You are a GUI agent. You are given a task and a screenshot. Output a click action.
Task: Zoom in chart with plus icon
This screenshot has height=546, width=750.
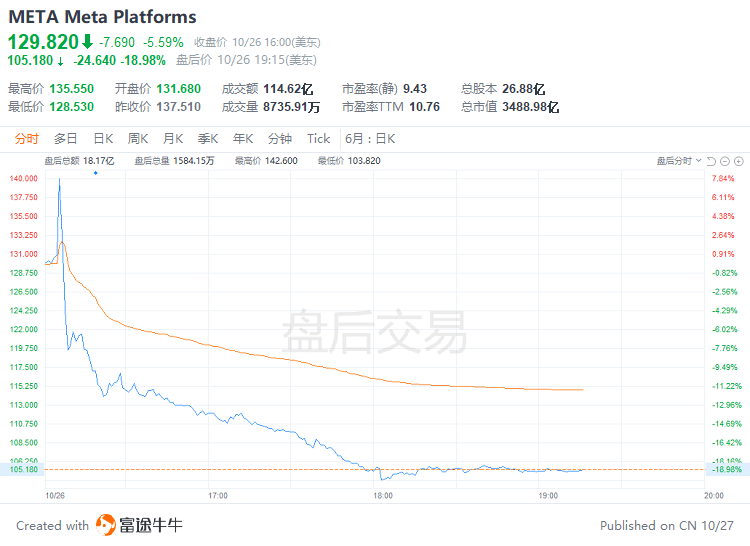(x=739, y=161)
